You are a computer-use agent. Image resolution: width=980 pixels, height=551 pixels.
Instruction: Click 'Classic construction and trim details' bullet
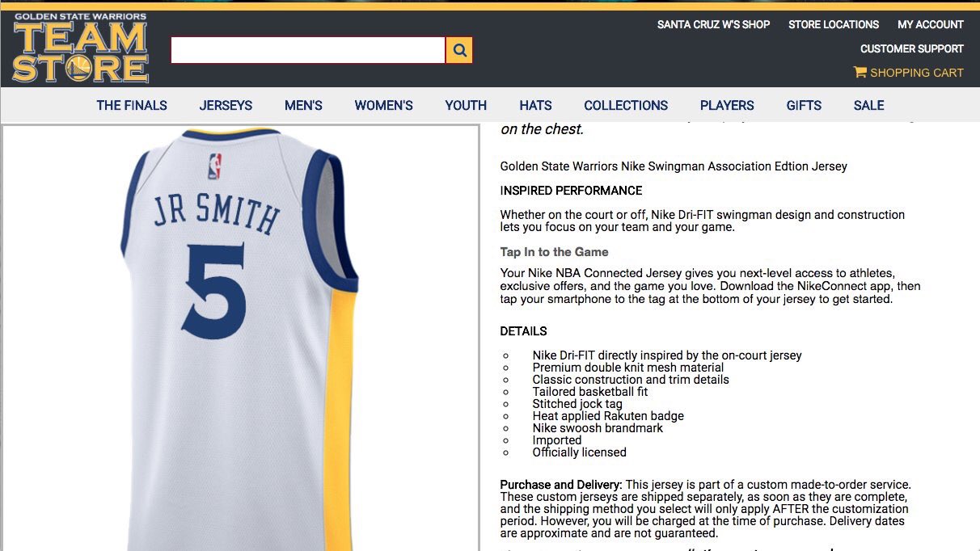click(631, 380)
